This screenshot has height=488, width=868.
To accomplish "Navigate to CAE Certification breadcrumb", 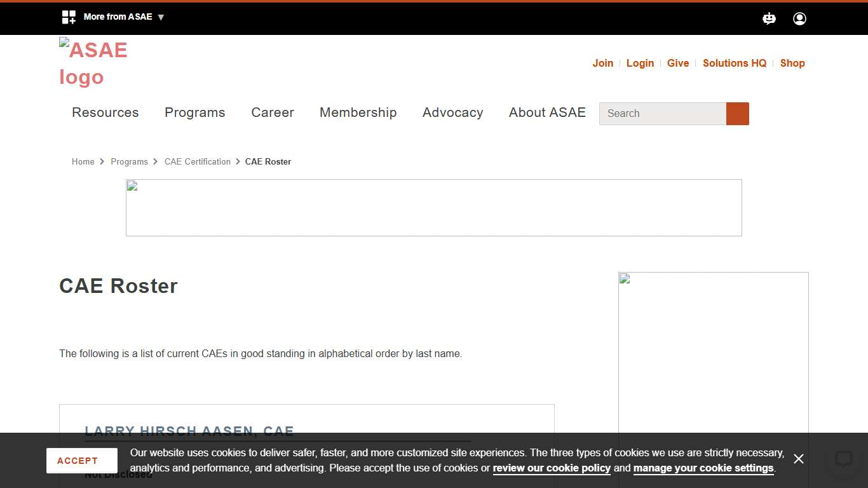I will point(197,161).
